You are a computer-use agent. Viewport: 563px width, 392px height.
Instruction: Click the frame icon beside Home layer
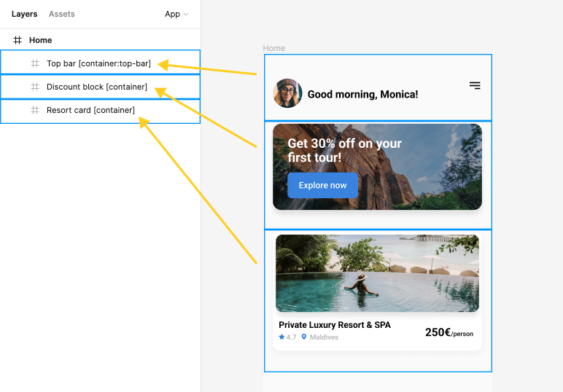tap(18, 40)
